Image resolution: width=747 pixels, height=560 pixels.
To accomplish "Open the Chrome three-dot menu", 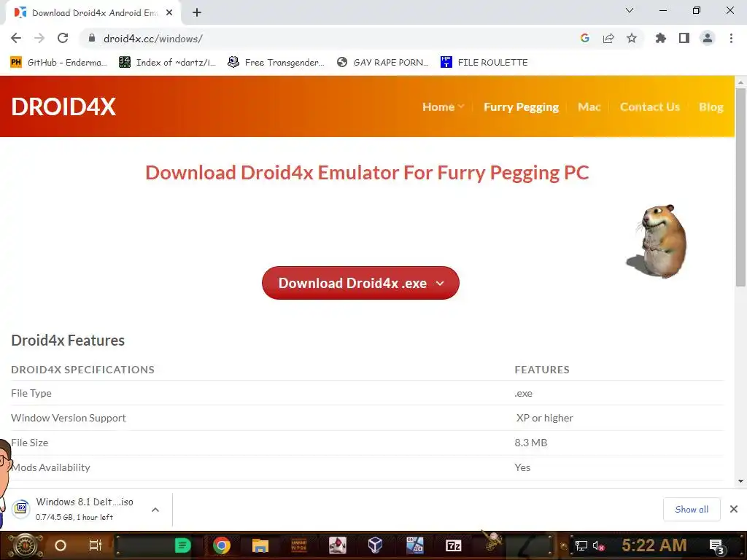I will [731, 38].
